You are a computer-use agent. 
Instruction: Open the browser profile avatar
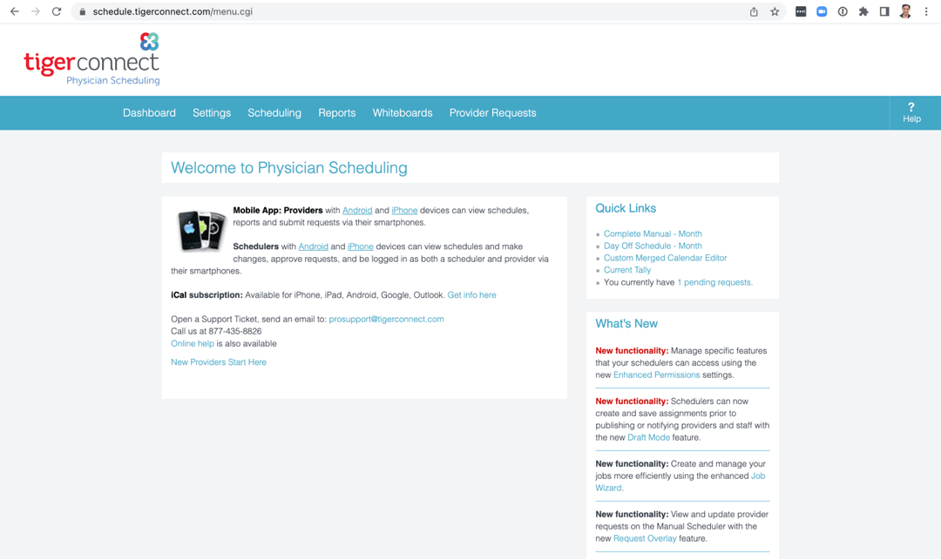(905, 11)
